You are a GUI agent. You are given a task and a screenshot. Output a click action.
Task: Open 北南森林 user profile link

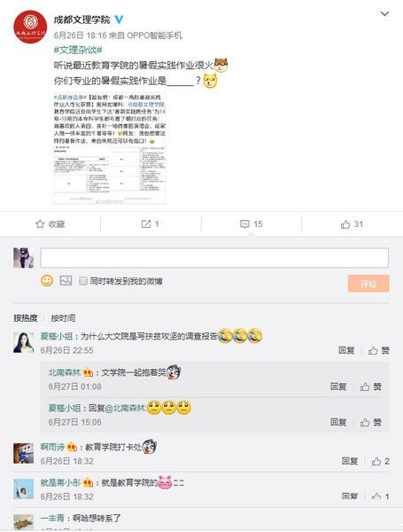click(x=65, y=372)
